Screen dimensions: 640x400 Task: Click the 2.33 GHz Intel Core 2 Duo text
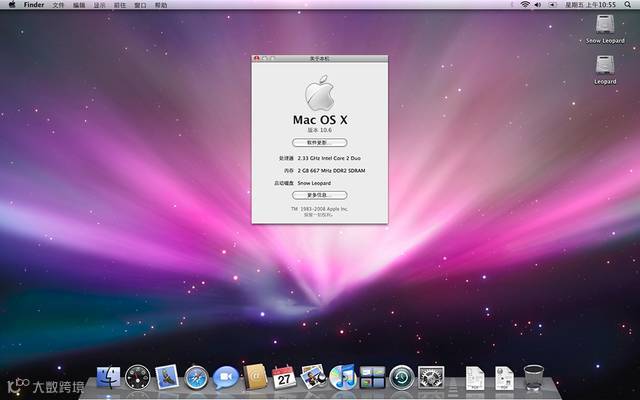(x=329, y=158)
